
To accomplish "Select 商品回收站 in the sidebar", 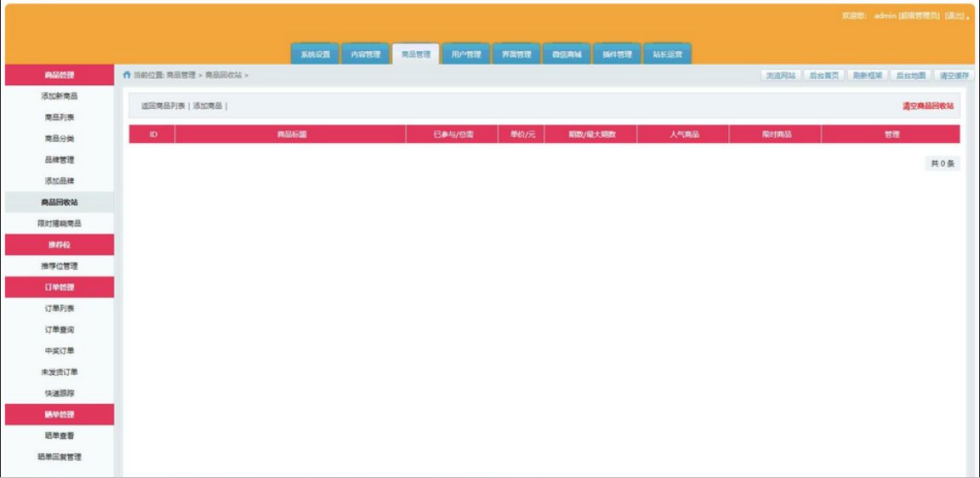I will [60, 202].
